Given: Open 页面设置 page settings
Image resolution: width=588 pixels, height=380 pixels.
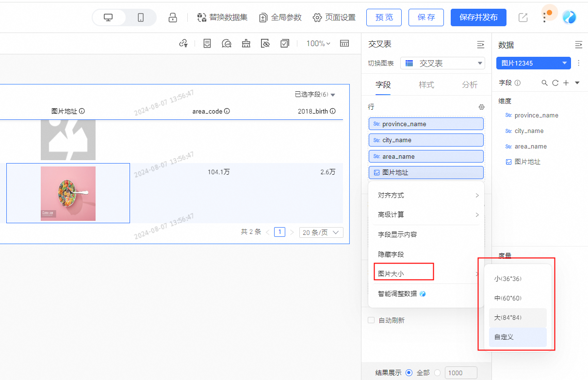Looking at the screenshot, I should point(334,17).
